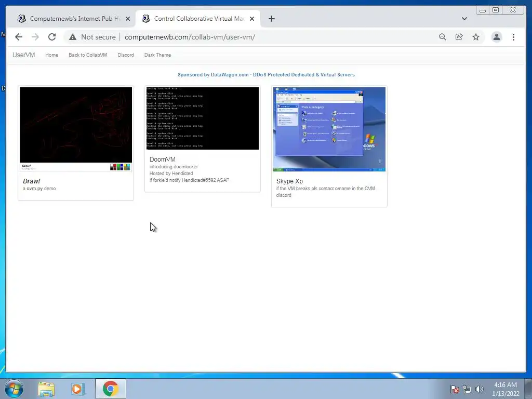Viewport: 532px width, 399px height.
Task: Open a new tab with the plus button
Action: point(271,19)
